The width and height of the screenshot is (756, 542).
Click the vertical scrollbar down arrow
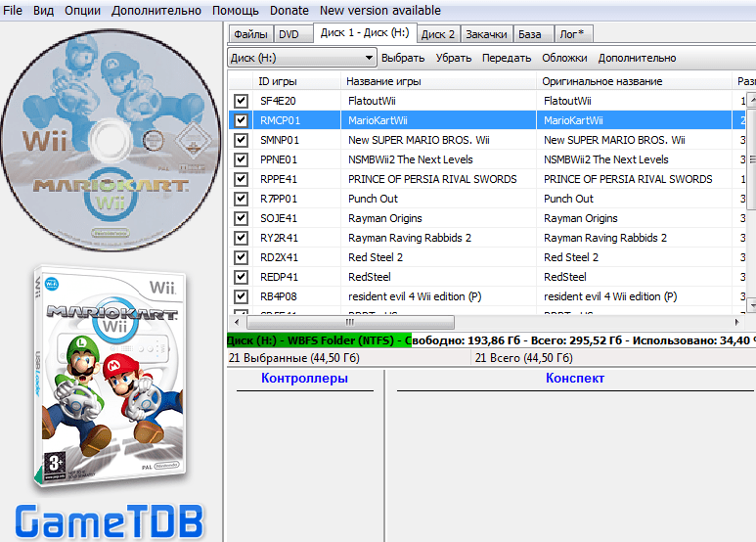(752, 305)
